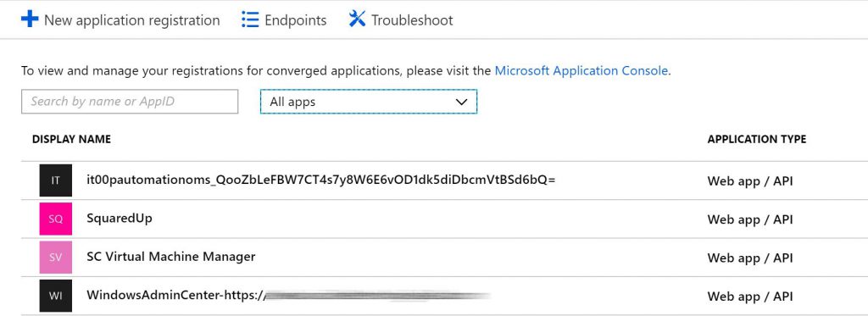Click the blue plus icon

click(30, 19)
